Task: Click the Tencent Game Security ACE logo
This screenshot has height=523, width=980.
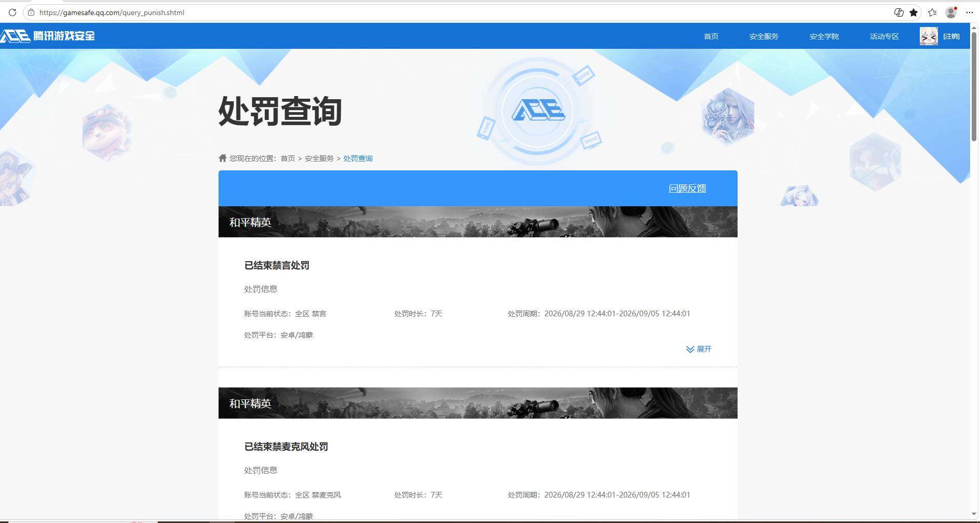Action: (x=48, y=36)
